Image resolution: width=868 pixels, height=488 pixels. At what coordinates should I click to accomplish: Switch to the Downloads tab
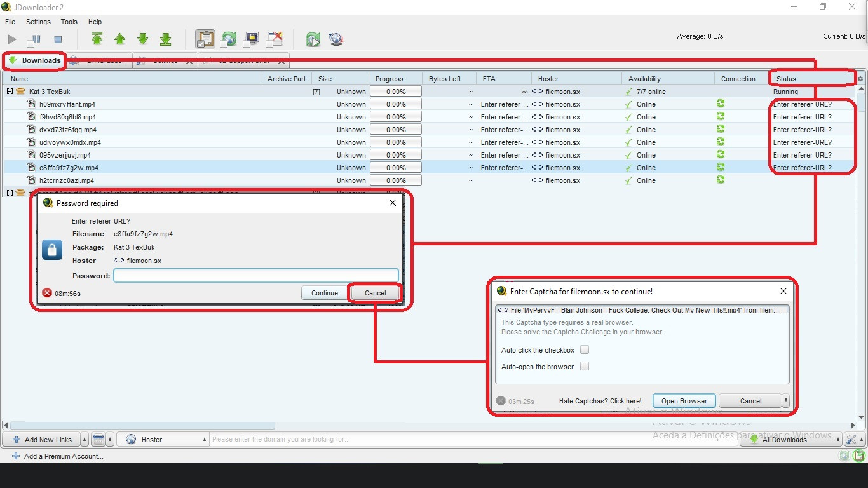[34, 61]
